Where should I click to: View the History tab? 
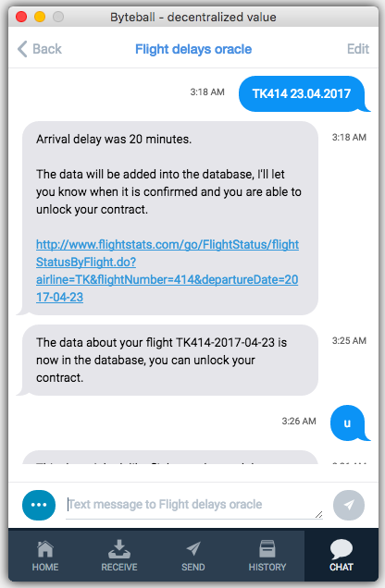(x=267, y=556)
